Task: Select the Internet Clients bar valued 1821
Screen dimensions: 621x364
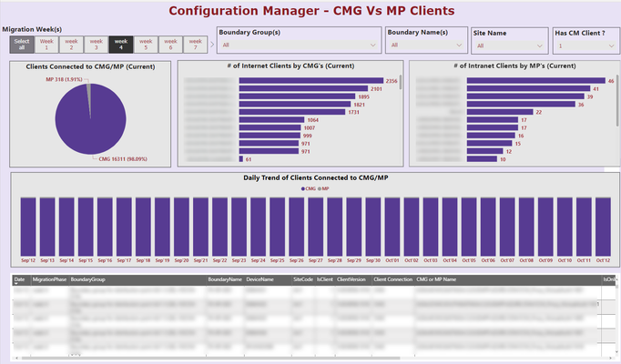Action: (295, 105)
